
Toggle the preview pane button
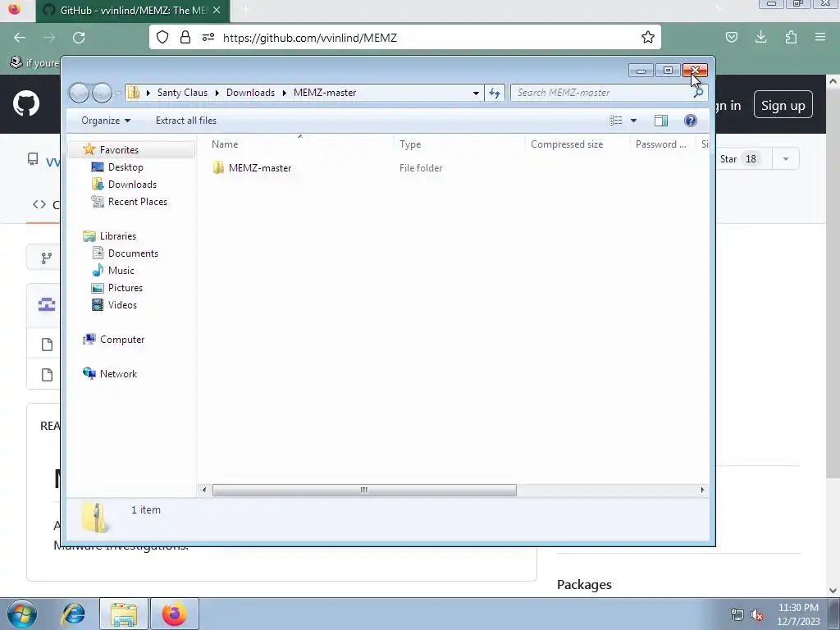661,121
